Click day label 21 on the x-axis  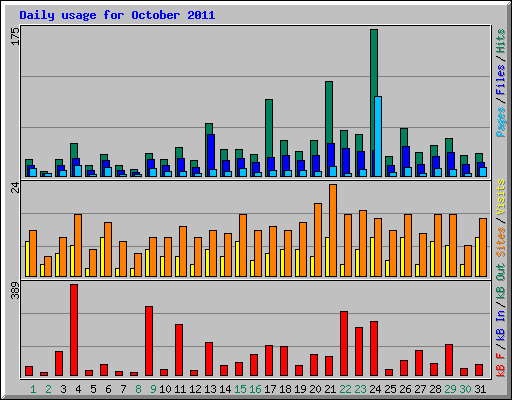pos(330,389)
